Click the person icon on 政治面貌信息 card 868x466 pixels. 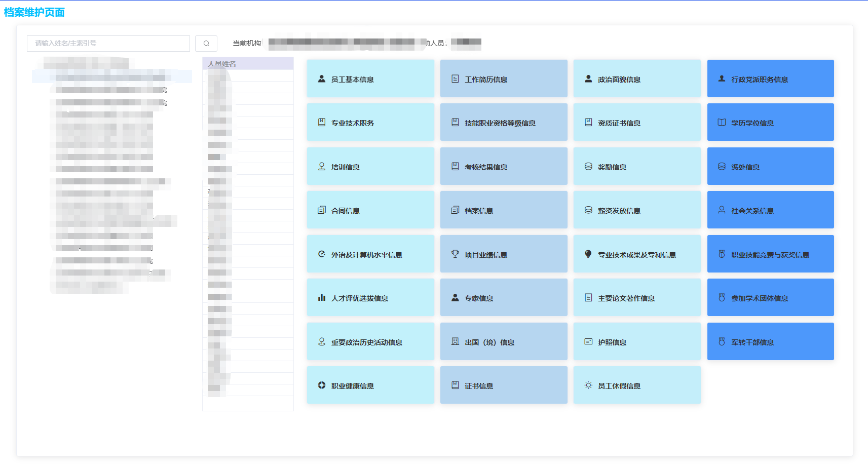(x=588, y=79)
